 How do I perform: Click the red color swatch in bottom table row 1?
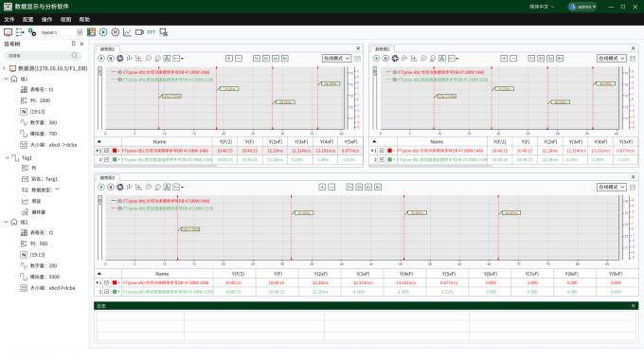click(x=115, y=282)
